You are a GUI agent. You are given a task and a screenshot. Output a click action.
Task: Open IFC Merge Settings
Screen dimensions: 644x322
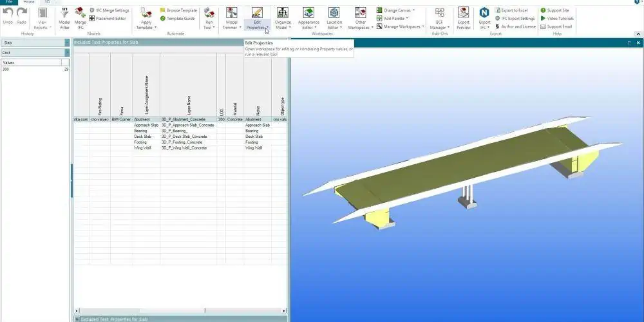pyautogui.click(x=112, y=10)
